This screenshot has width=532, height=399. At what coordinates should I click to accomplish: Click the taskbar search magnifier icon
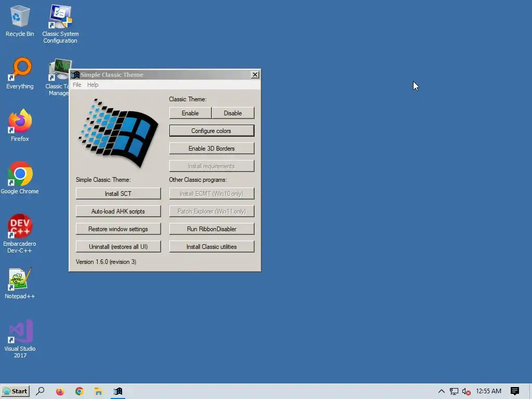(x=40, y=391)
